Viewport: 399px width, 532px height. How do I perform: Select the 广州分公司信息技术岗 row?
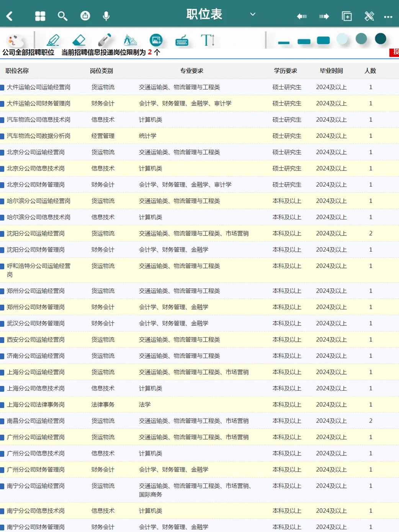[199, 453]
